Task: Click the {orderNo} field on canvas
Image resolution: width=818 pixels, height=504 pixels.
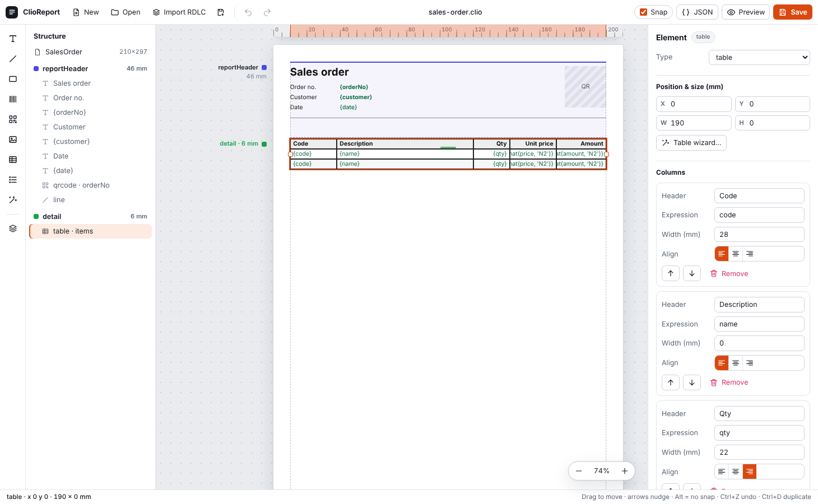Action: click(354, 87)
